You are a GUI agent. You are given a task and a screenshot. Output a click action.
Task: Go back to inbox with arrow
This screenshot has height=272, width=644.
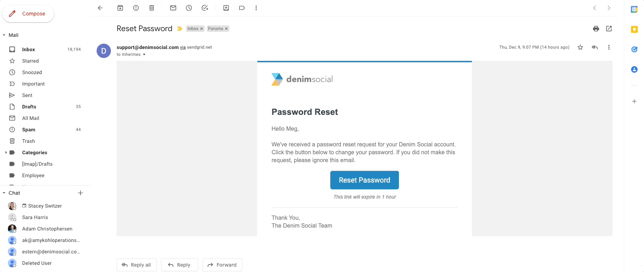coord(100,8)
